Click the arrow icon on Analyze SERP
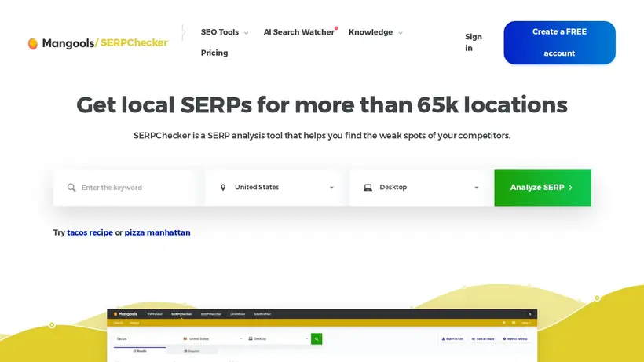Viewport: 644px width, 362px height. pos(570,188)
